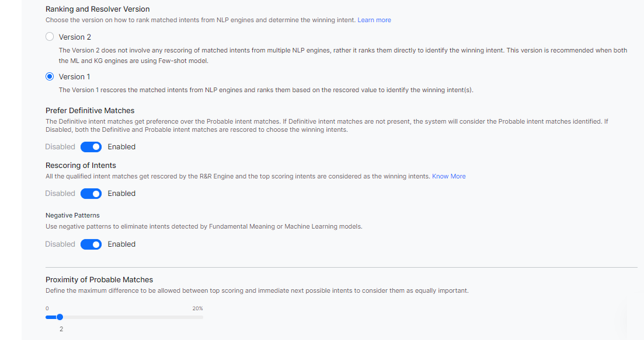Screen dimensions: 644x340
Task: Toggle the Prefer Definitive Matches switch
Action: click(91, 147)
